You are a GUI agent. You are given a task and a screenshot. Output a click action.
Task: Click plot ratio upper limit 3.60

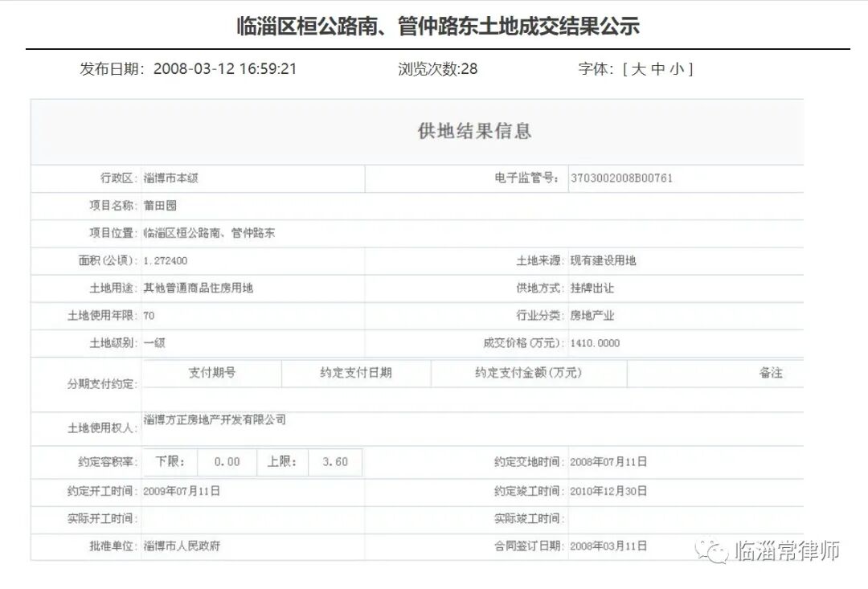tap(335, 462)
